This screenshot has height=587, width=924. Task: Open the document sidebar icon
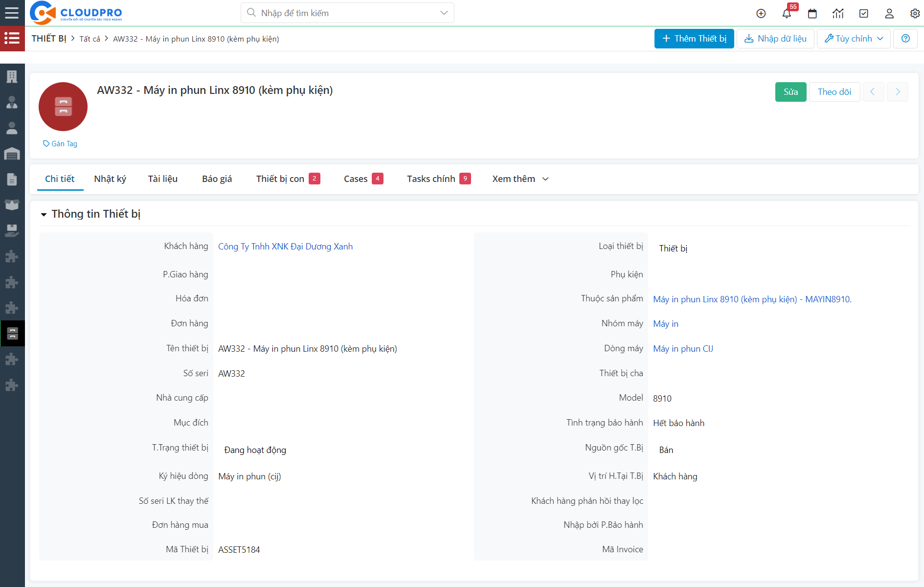[x=12, y=180]
